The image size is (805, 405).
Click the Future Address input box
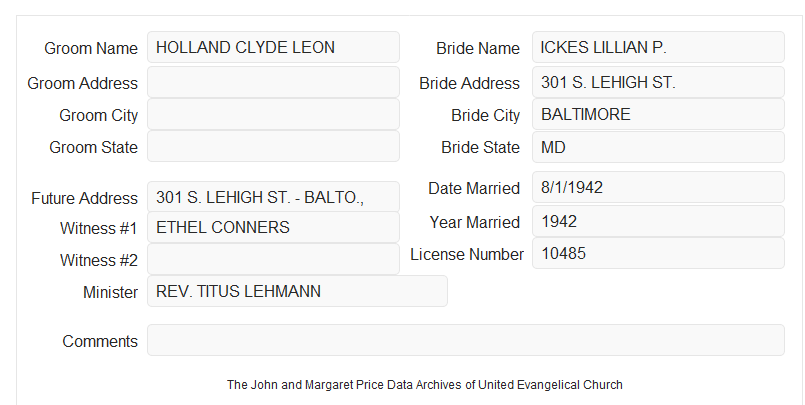pos(273,197)
